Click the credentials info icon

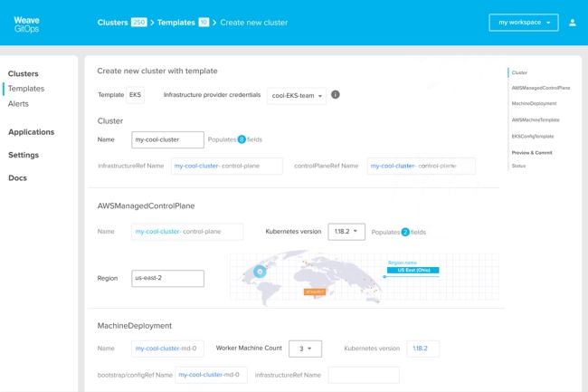point(336,95)
